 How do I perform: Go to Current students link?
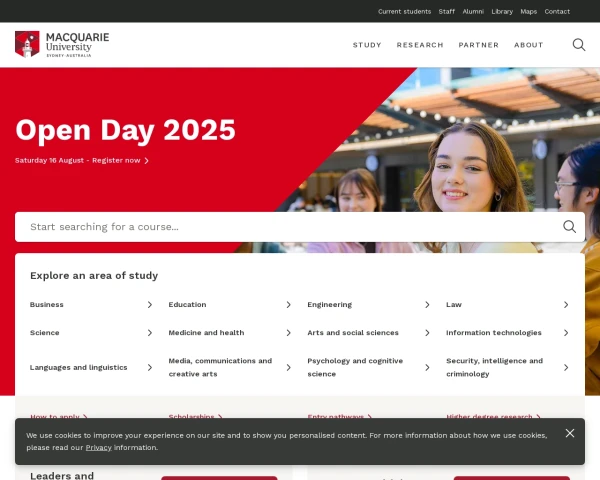(x=404, y=11)
